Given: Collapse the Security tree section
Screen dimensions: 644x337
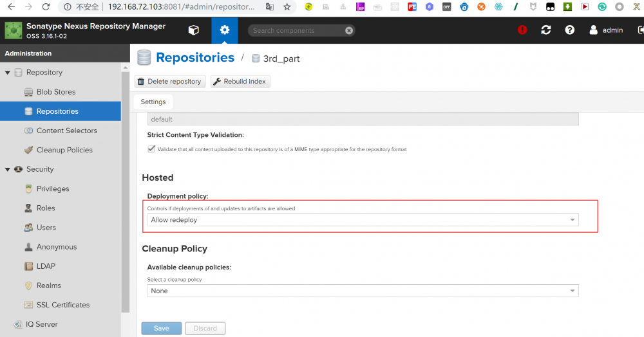Looking at the screenshot, I should [x=8, y=169].
